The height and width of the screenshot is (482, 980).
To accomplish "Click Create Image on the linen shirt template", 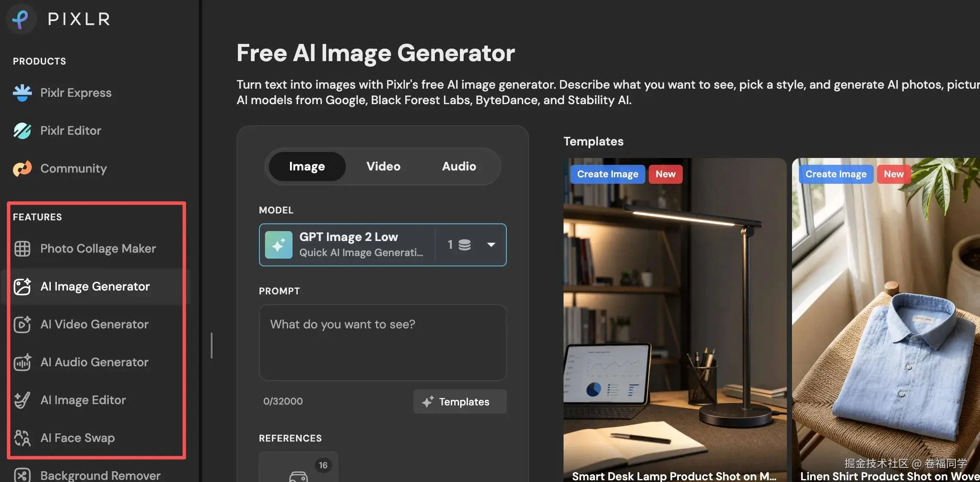I will pos(836,174).
